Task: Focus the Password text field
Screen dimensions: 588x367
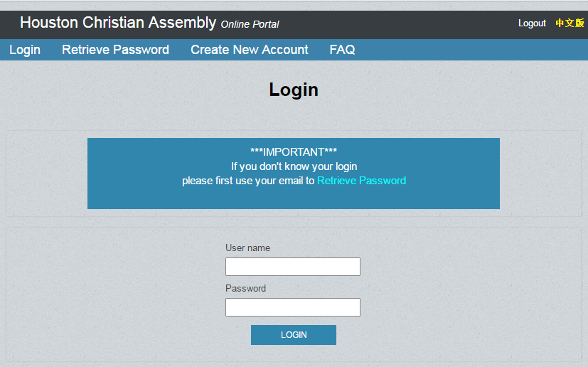Action: (293, 307)
